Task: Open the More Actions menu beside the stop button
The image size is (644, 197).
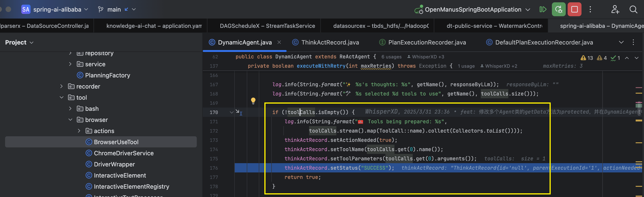Action: click(590, 10)
